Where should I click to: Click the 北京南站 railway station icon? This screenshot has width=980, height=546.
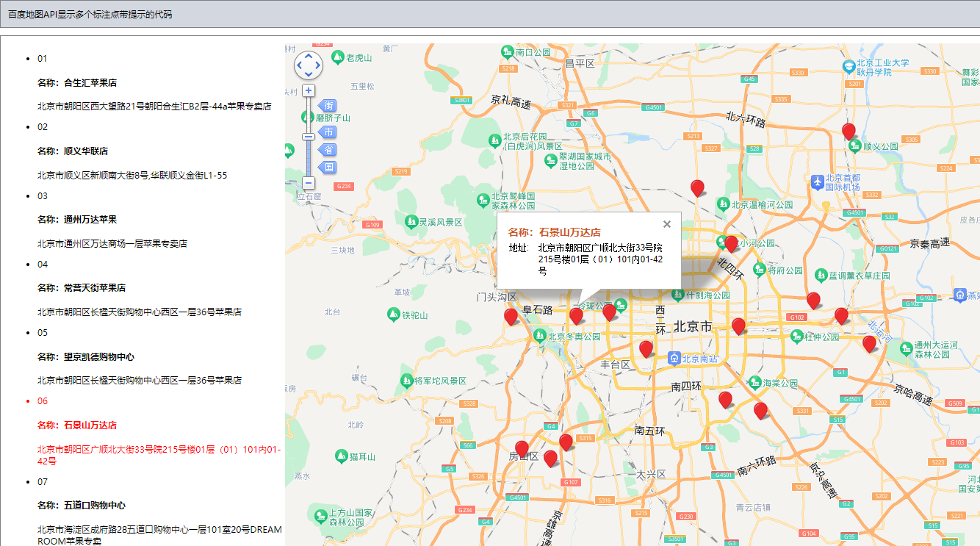674,359
